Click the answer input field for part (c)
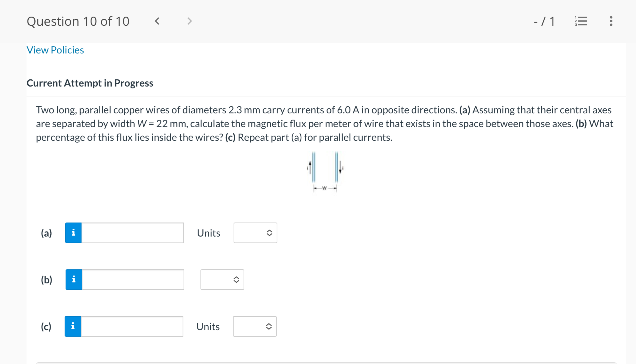The image size is (636, 364). coord(132,326)
